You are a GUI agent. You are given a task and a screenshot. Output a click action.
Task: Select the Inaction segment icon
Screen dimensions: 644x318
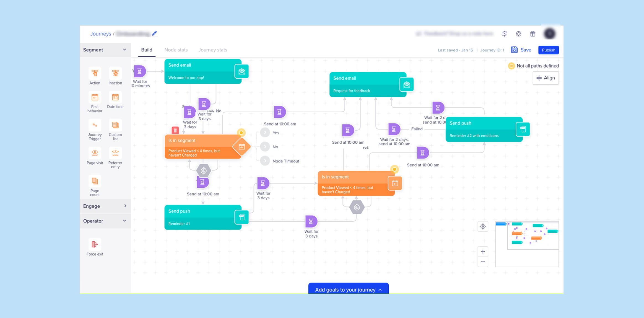[x=115, y=73]
